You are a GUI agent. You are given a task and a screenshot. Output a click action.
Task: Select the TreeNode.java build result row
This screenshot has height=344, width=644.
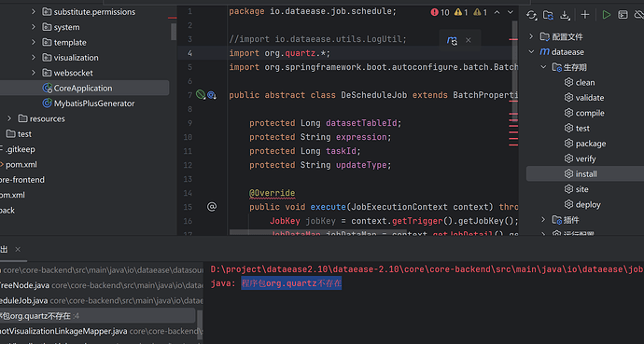102,285
